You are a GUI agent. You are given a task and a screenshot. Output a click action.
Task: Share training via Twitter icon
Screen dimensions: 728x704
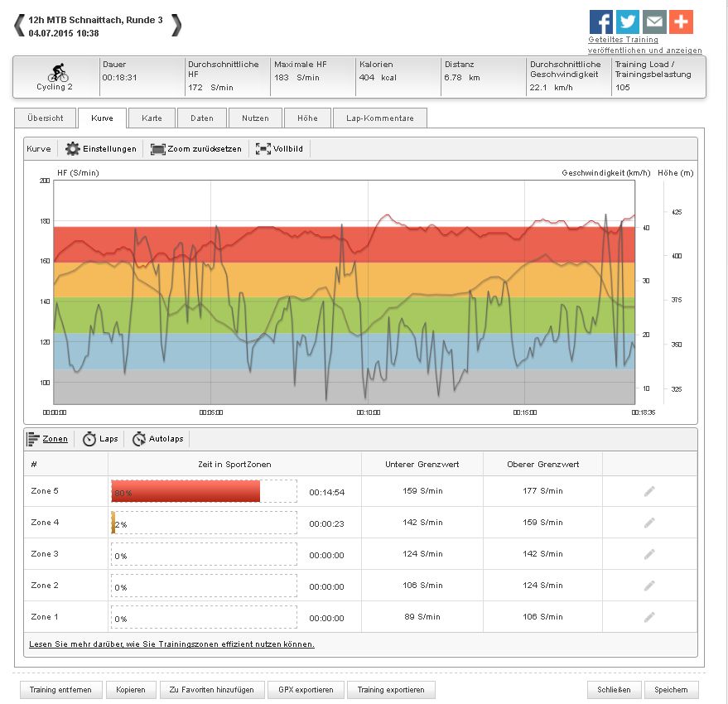click(627, 22)
